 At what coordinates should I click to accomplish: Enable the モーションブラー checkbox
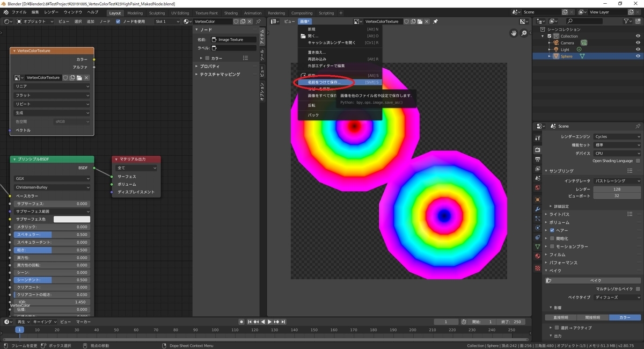click(552, 246)
